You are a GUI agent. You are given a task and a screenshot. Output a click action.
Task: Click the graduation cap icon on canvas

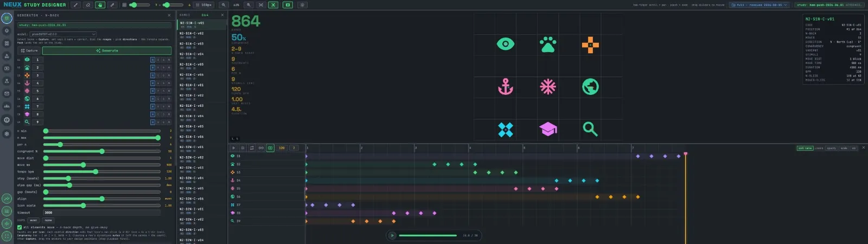[548, 129]
